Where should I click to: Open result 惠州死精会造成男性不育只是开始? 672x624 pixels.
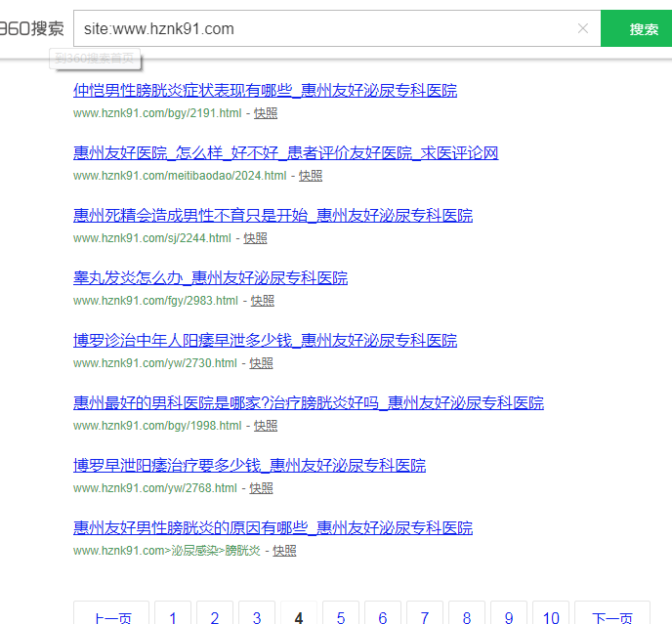pos(273,215)
